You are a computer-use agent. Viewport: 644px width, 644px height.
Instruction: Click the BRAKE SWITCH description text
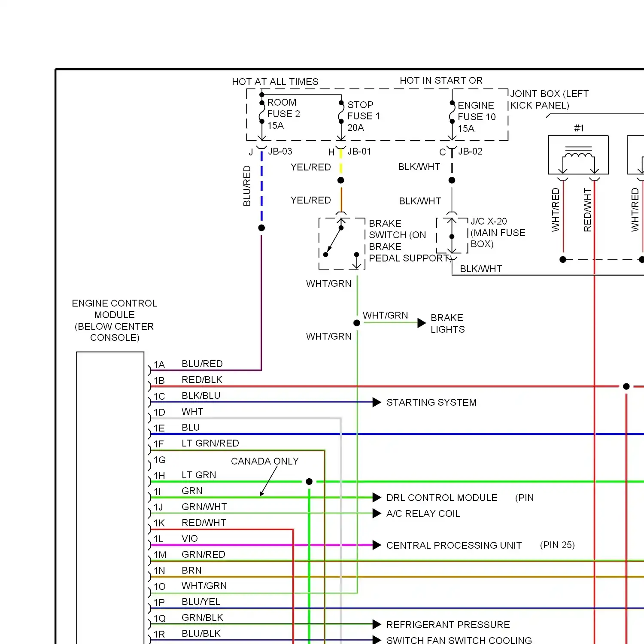click(410, 240)
